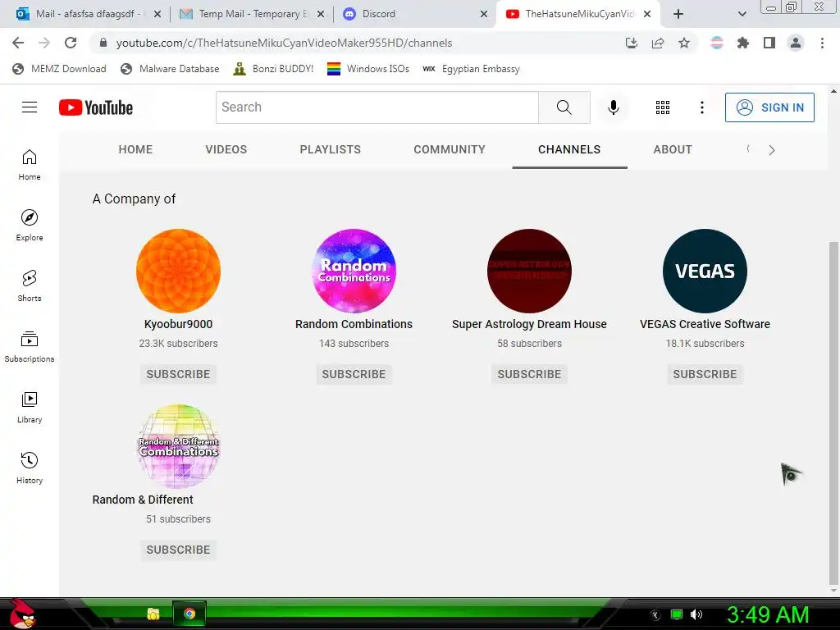Viewport: 840px width, 630px height.
Task: Switch to the VIDEOS channel tab
Action: click(x=226, y=149)
